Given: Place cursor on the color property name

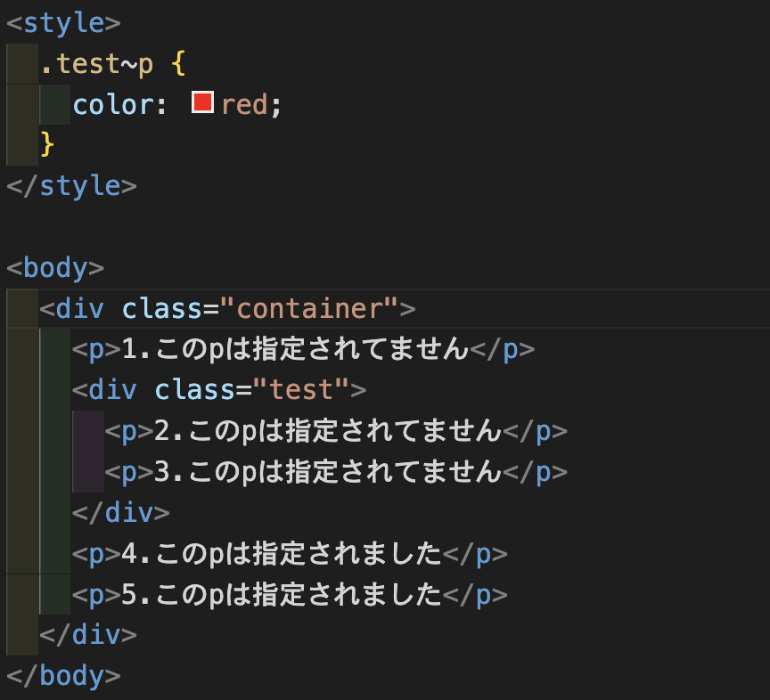Looking at the screenshot, I should point(112,105).
